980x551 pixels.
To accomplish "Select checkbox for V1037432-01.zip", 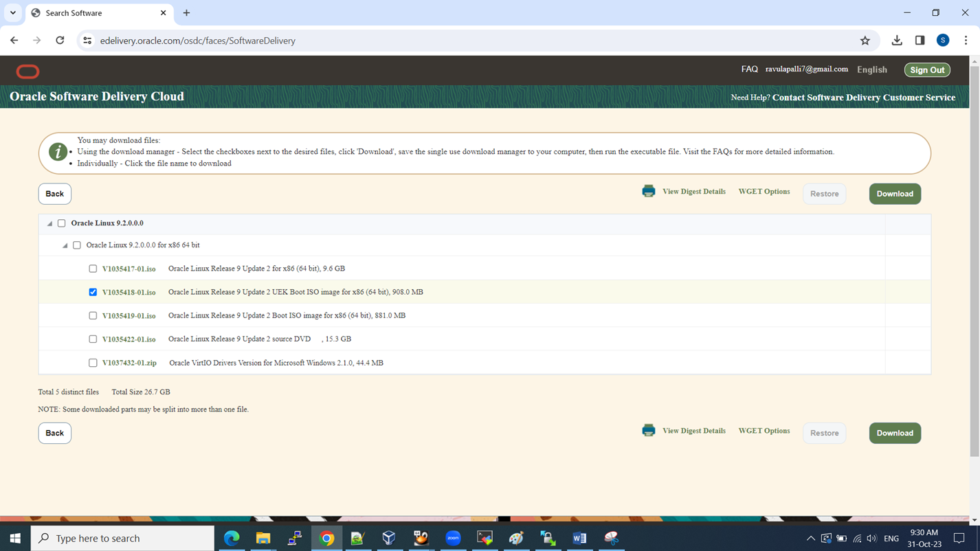I will [x=93, y=363].
